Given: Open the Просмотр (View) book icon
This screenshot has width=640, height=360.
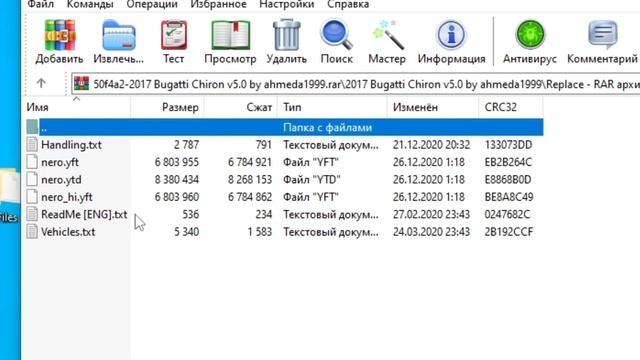Looking at the screenshot, I should (231, 36).
